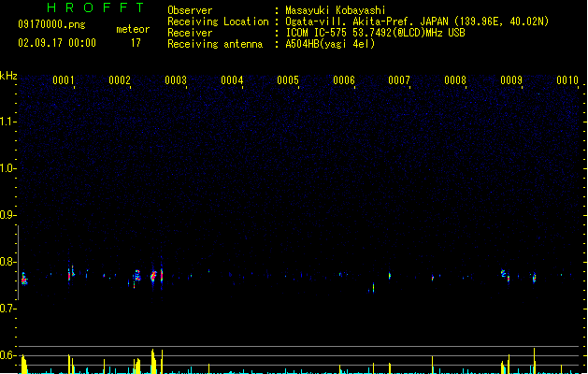
Task: Click time marker 0004
Action: click(232, 80)
